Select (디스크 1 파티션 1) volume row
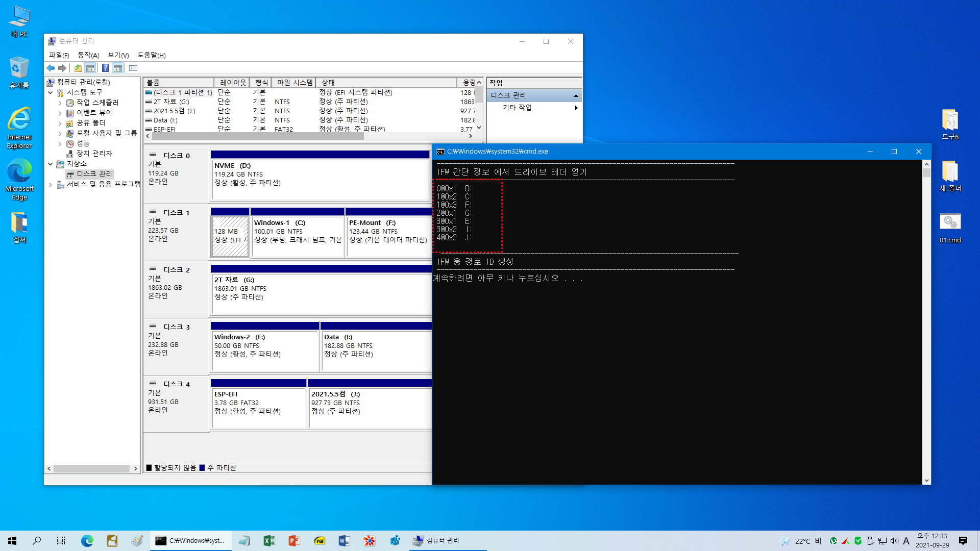The height and width of the screenshot is (551, 980). [309, 92]
